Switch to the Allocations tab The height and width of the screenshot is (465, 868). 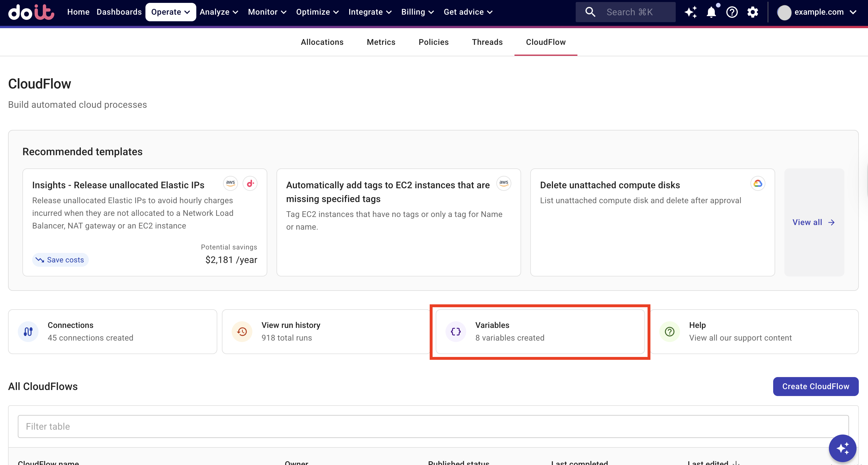[322, 42]
